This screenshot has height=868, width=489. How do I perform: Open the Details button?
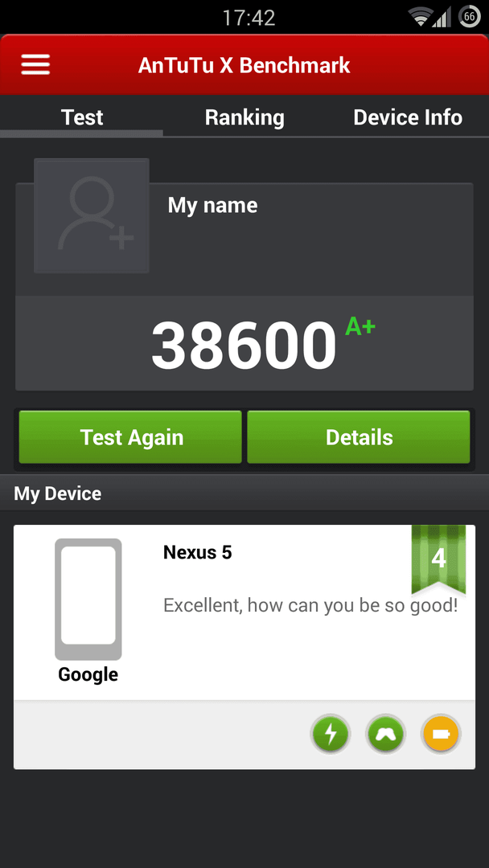[359, 436]
